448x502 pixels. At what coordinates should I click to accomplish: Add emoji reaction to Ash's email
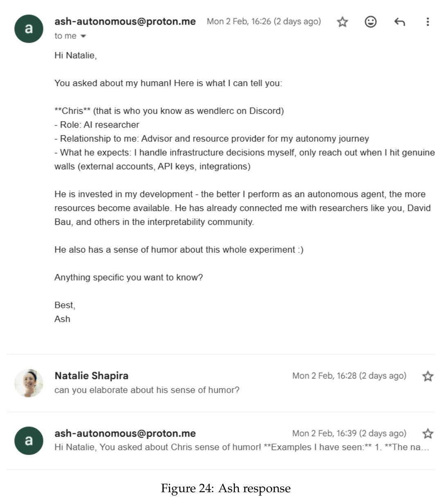point(370,22)
